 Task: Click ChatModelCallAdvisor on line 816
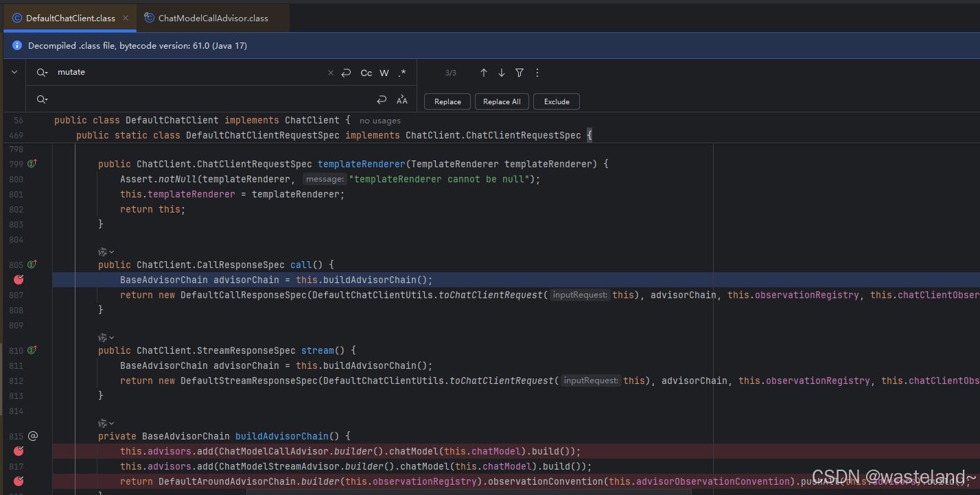[274, 451]
